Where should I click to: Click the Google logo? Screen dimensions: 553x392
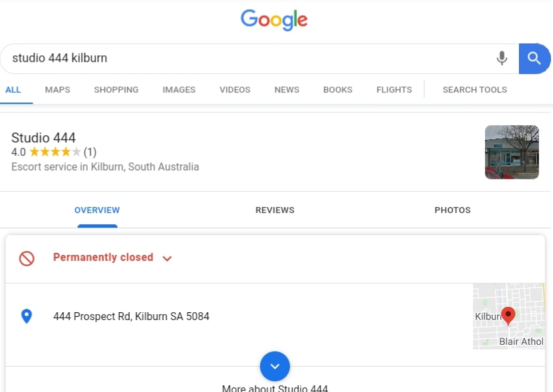(274, 20)
